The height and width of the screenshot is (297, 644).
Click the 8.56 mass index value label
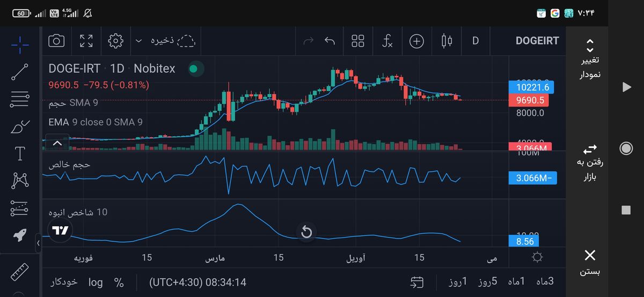pyautogui.click(x=524, y=242)
